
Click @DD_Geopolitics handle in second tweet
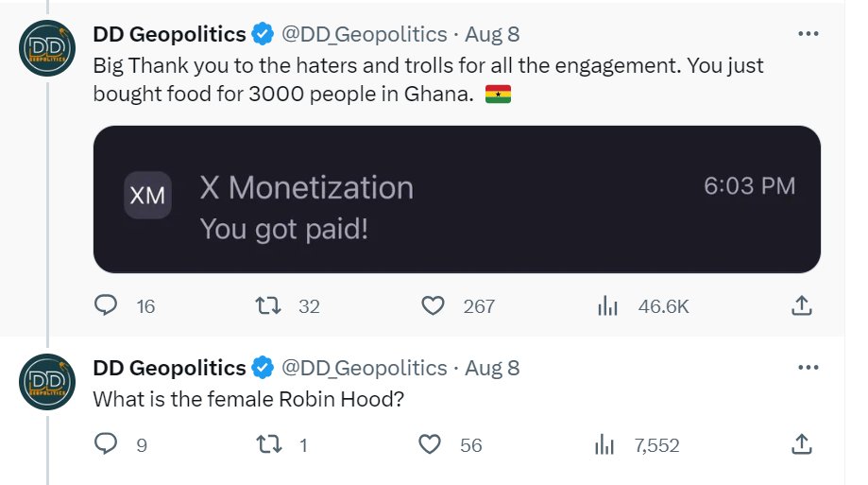pyautogui.click(x=365, y=368)
